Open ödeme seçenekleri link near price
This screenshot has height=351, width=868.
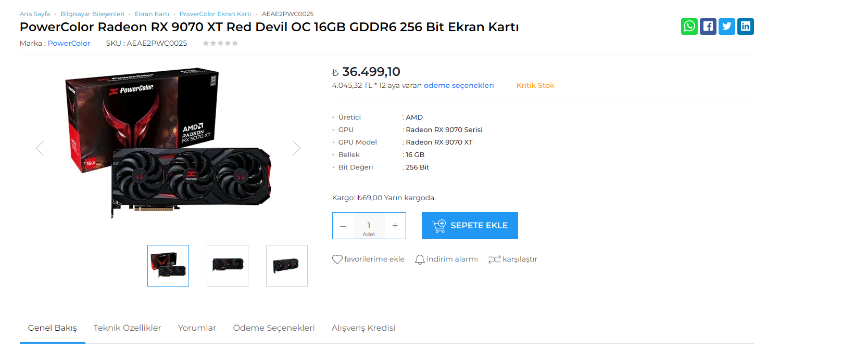pyautogui.click(x=459, y=85)
